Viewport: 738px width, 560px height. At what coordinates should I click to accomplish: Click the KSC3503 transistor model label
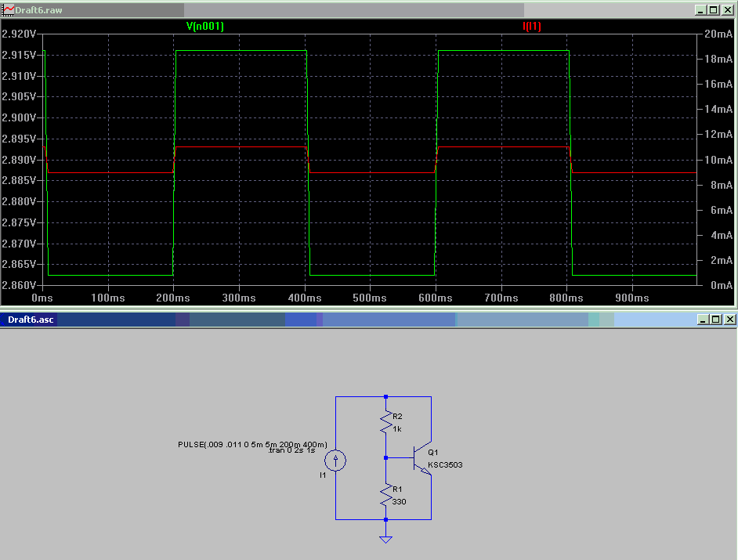pyautogui.click(x=445, y=465)
